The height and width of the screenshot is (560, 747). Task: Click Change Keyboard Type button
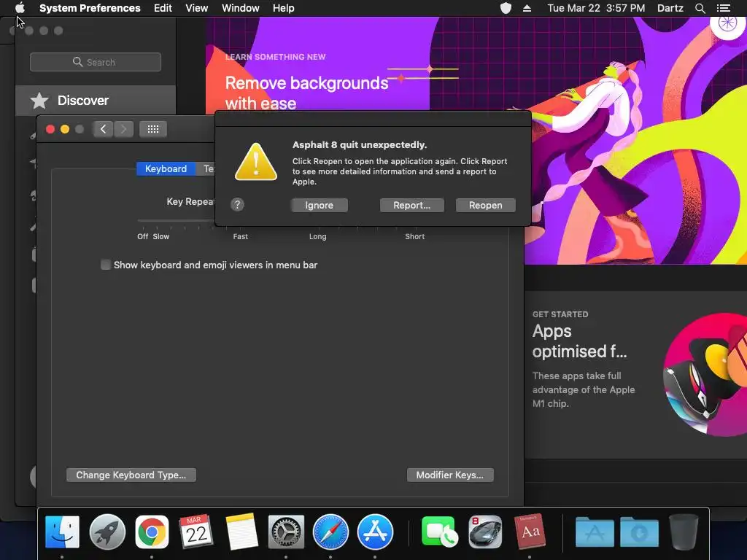[131, 475]
